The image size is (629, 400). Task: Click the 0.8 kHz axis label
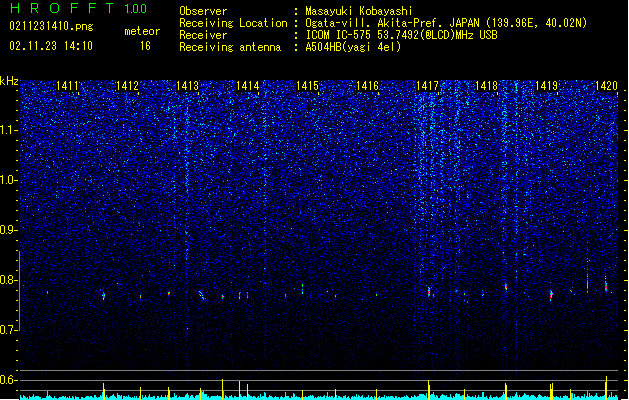[x=9, y=280]
